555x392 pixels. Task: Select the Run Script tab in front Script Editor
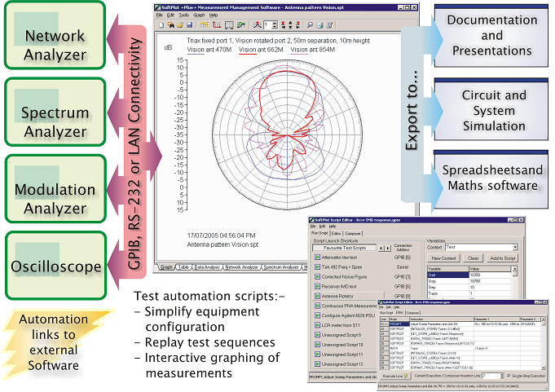click(x=386, y=313)
